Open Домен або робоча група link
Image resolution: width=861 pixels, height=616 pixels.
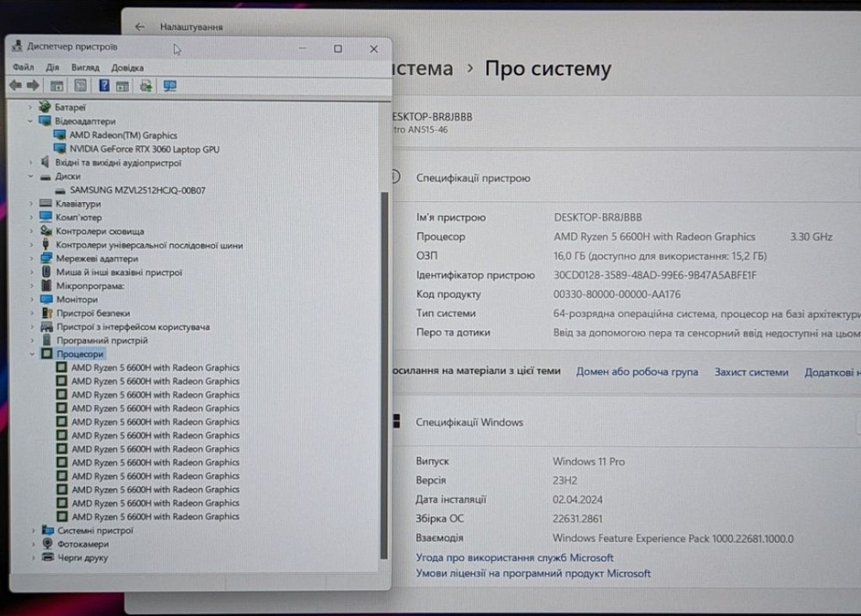point(636,372)
